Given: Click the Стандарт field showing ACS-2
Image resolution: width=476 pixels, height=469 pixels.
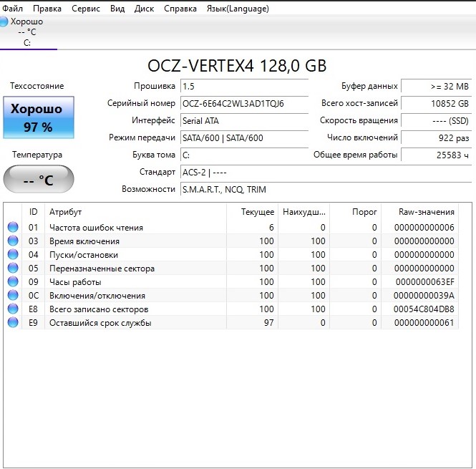Looking at the screenshot, I should point(326,173).
